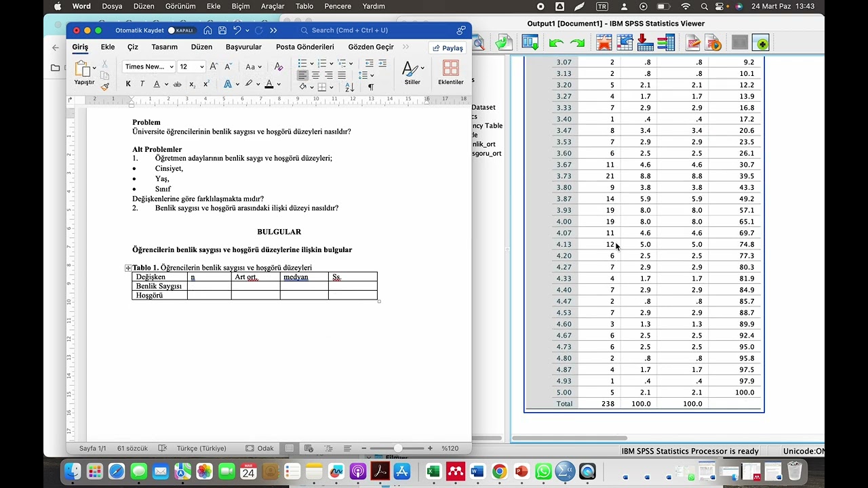Click SPSS Export document icon with green arrow

503,43
